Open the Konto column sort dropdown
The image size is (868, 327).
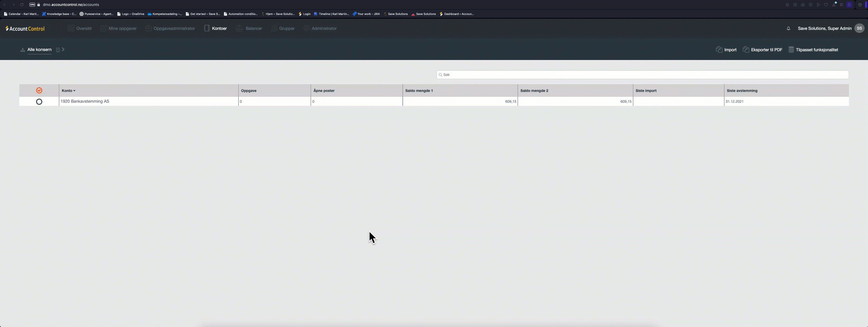[x=75, y=90]
